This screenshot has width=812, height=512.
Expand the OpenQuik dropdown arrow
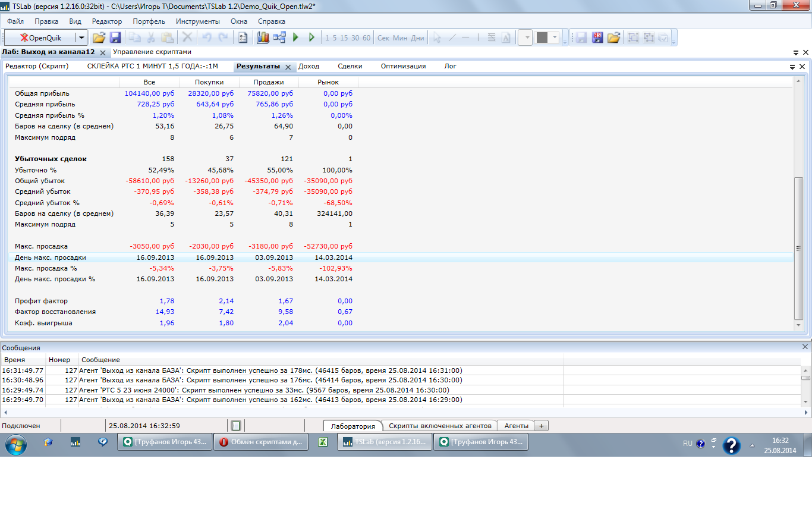coord(81,37)
